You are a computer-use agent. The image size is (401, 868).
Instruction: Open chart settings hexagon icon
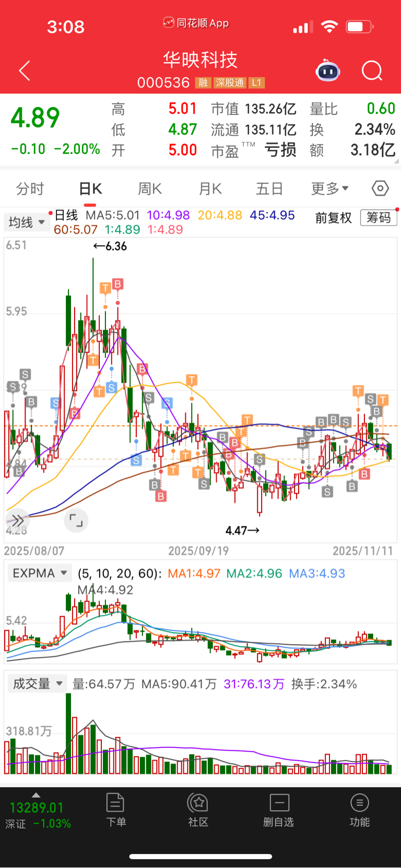380,188
